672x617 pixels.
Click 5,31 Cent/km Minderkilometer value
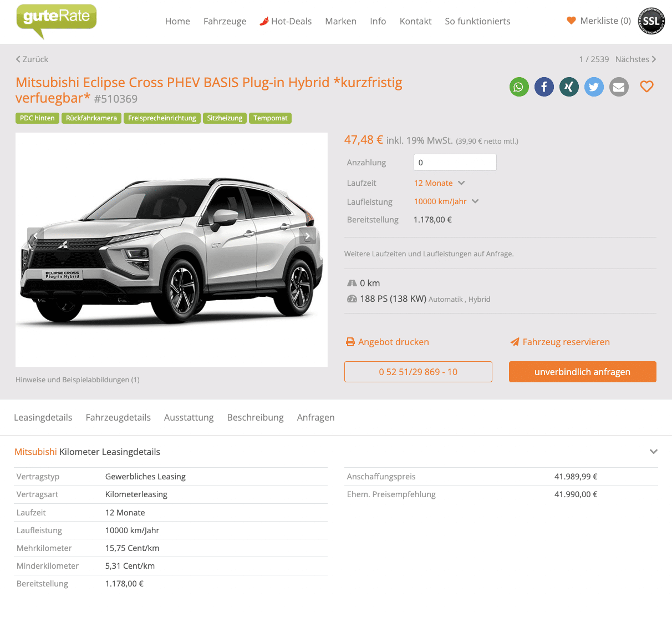tap(130, 566)
